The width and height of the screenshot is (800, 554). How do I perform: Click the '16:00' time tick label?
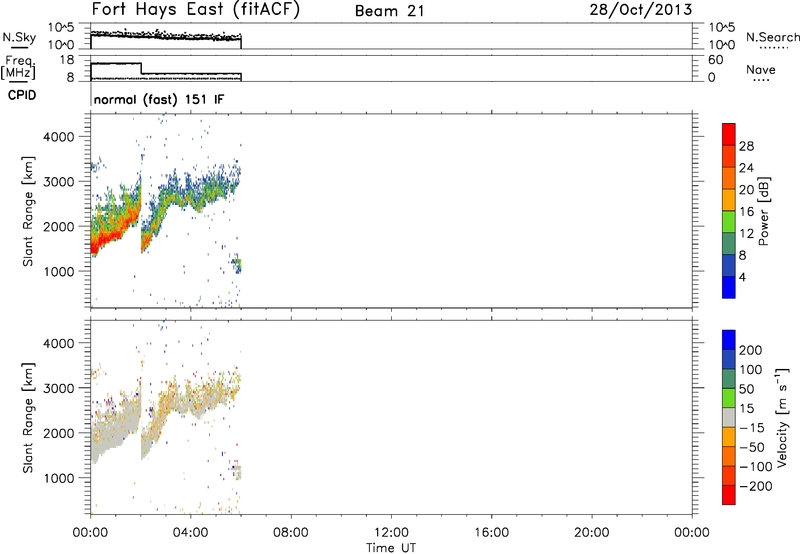491,533
